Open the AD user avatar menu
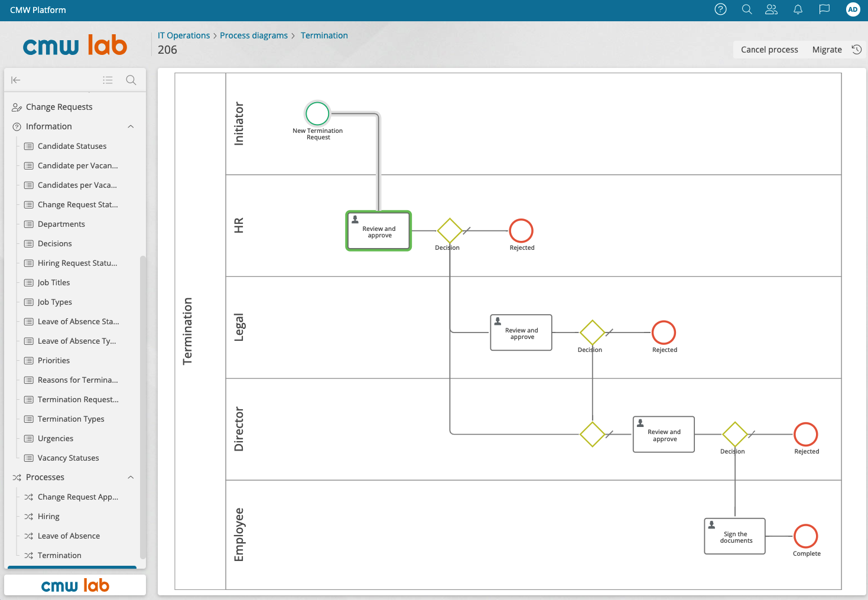The image size is (868, 600). click(x=853, y=9)
